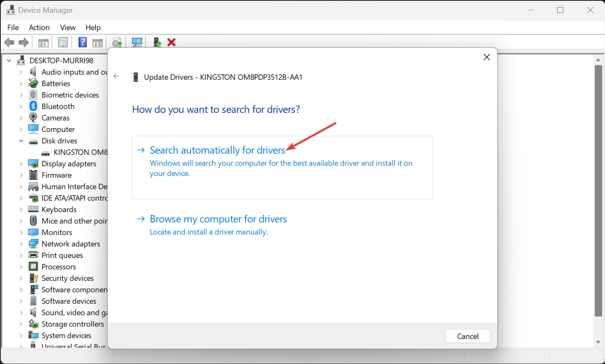Collapse the DESKTOP-MURRI98 root node

tap(9, 61)
